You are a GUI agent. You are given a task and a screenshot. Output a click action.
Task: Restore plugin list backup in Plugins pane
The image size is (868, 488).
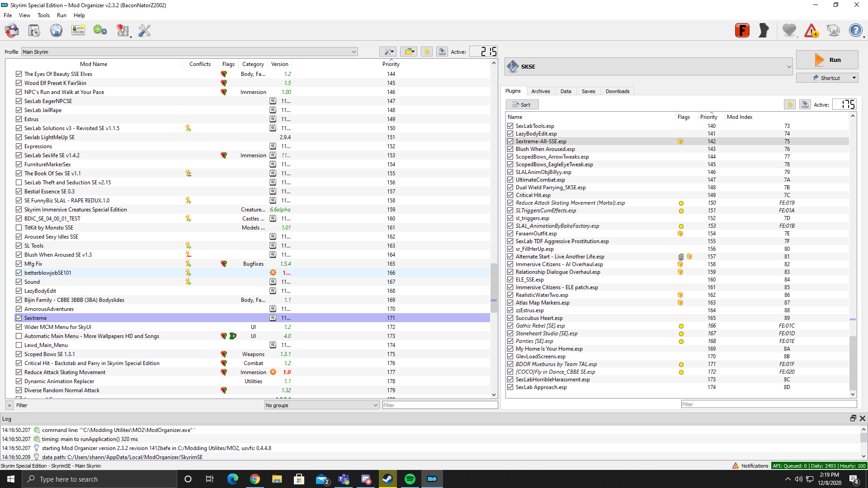point(790,104)
